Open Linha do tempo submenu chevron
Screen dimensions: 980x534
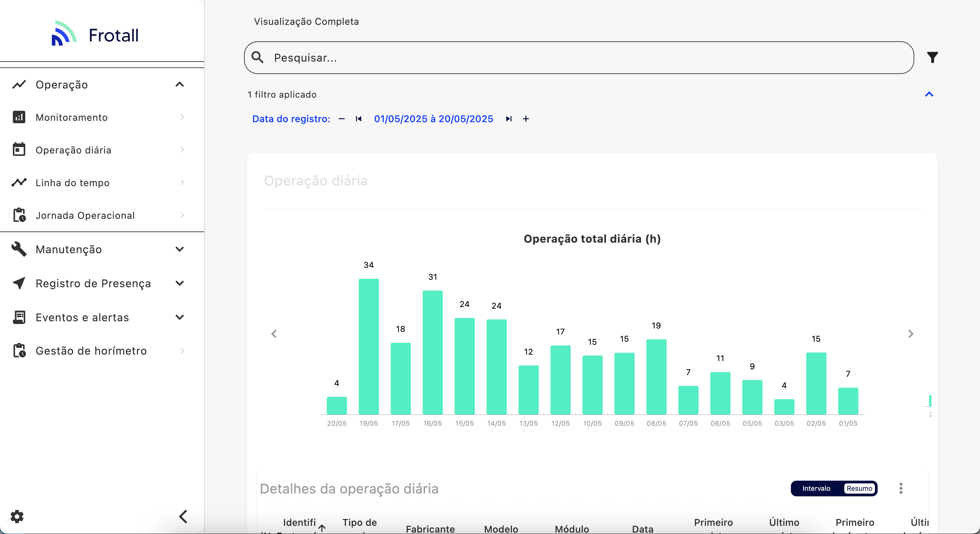pos(182,182)
